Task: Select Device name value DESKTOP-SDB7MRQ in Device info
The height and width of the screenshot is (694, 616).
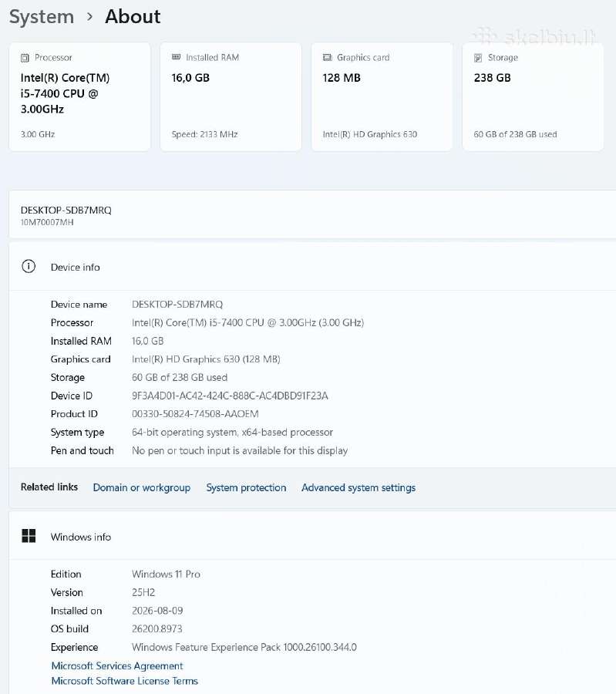Action: click(x=177, y=305)
